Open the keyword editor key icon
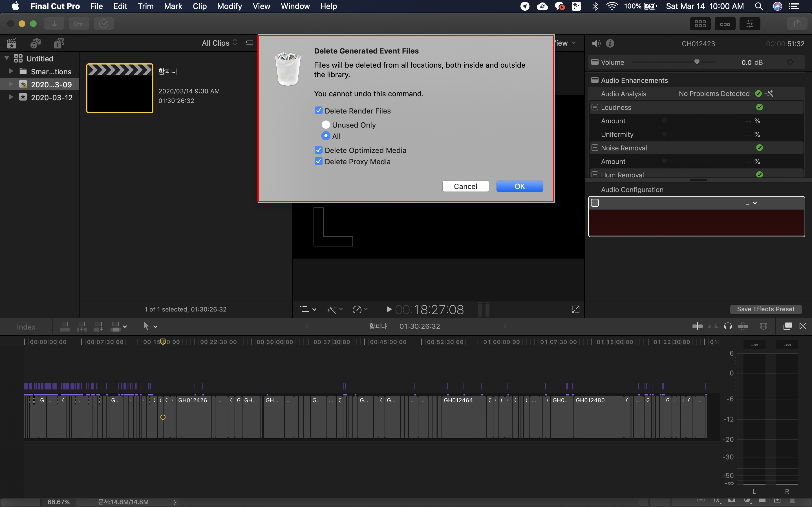The width and height of the screenshot is (812, 507). click(x=79, y=23)
